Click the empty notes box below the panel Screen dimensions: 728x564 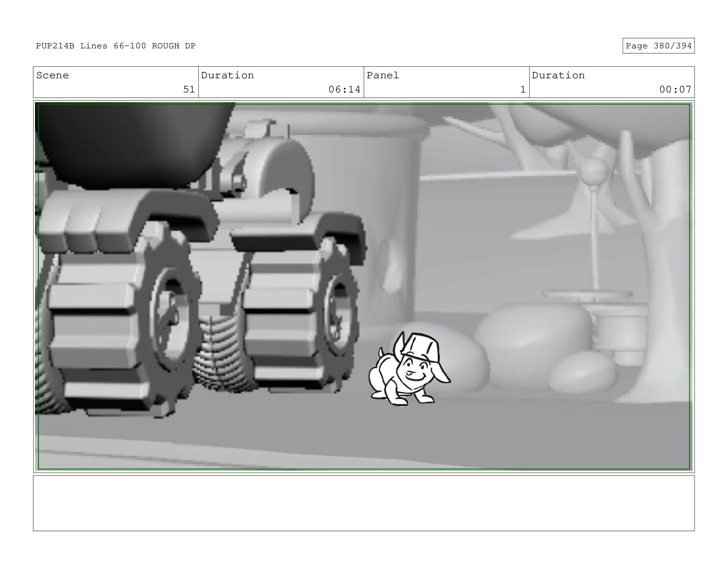(x=364, y=503)
